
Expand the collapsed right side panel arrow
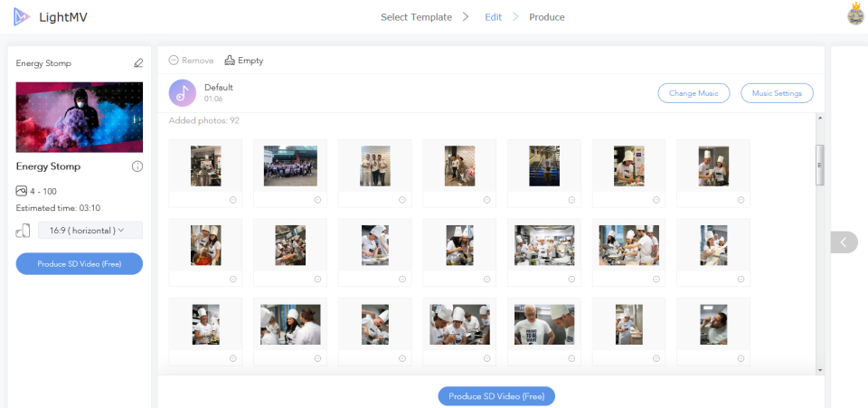pyautogui.click(x=844, y=242)
